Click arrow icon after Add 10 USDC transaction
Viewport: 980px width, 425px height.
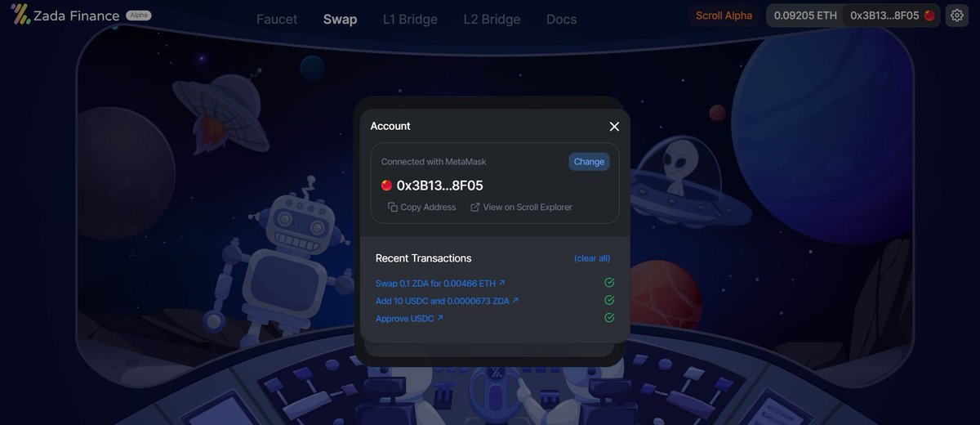pos(515,301)
